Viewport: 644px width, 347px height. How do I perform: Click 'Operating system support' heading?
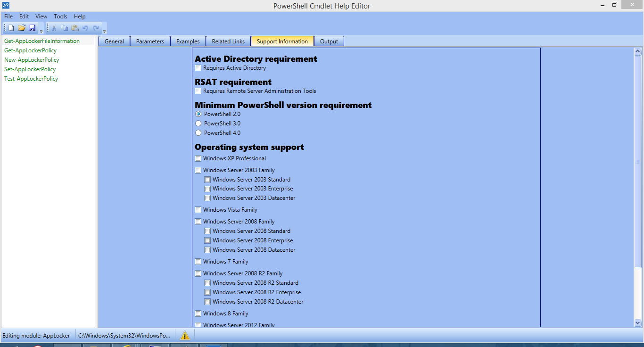click(x=249, y=147)
